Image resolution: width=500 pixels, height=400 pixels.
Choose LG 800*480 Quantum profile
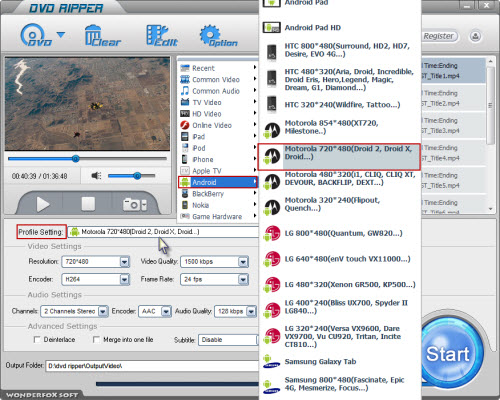pos(340,233)
